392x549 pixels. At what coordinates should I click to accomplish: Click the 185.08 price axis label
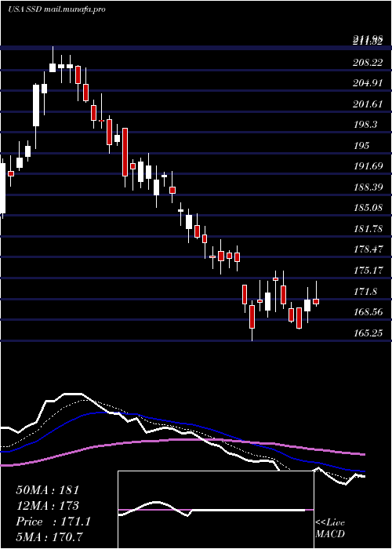[368, 208]
